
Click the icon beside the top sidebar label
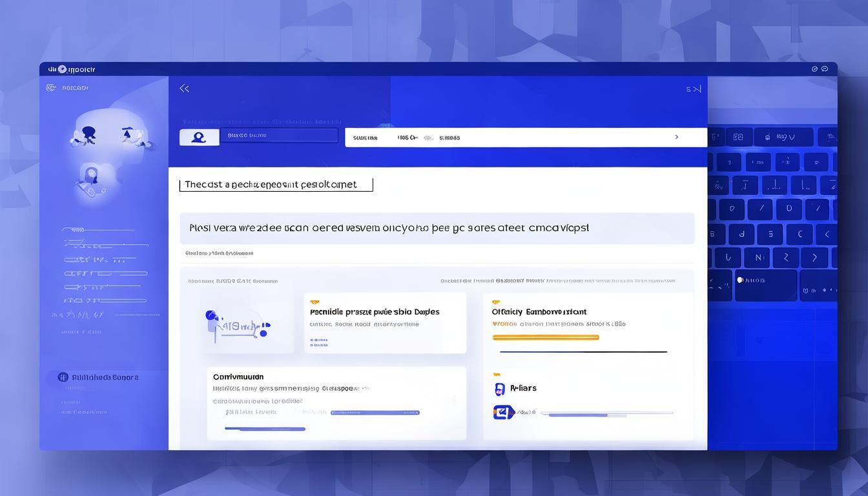[x=51, y=88]
